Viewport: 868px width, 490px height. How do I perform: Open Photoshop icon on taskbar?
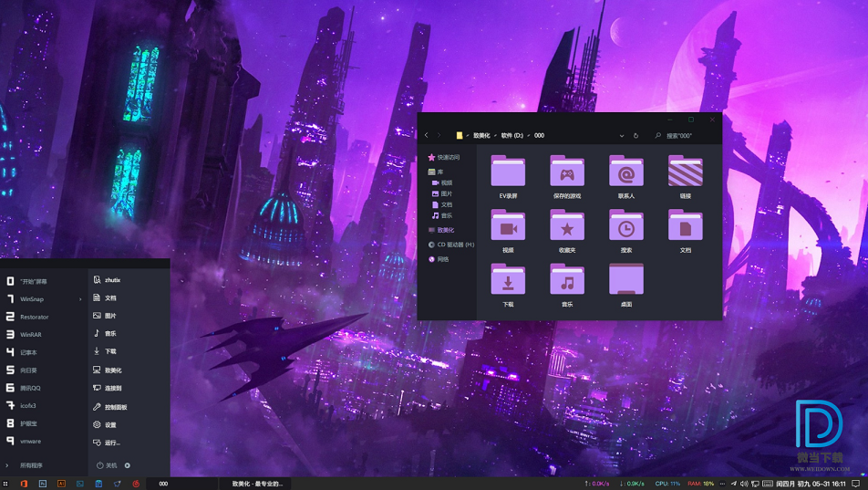click(x=43, y=484)
